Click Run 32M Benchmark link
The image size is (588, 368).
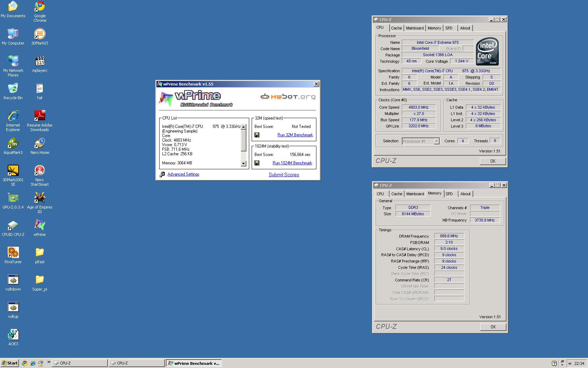[x=295, y=135]
